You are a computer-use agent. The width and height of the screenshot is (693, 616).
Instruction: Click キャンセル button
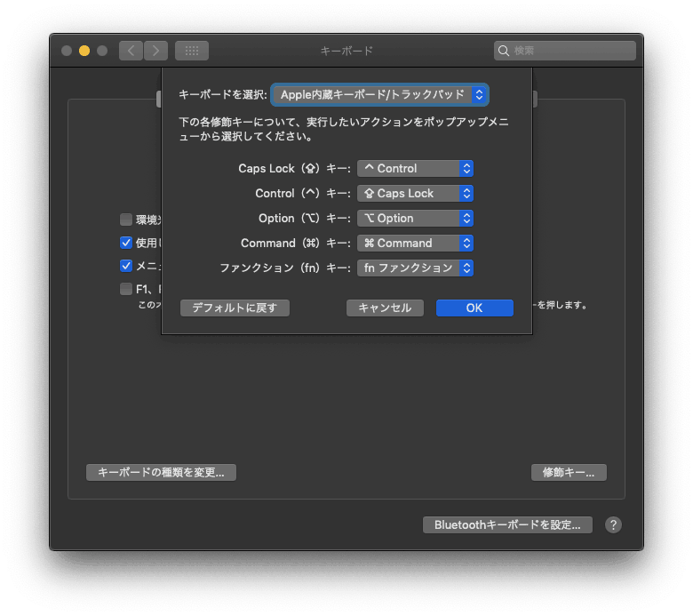[385, 308]
